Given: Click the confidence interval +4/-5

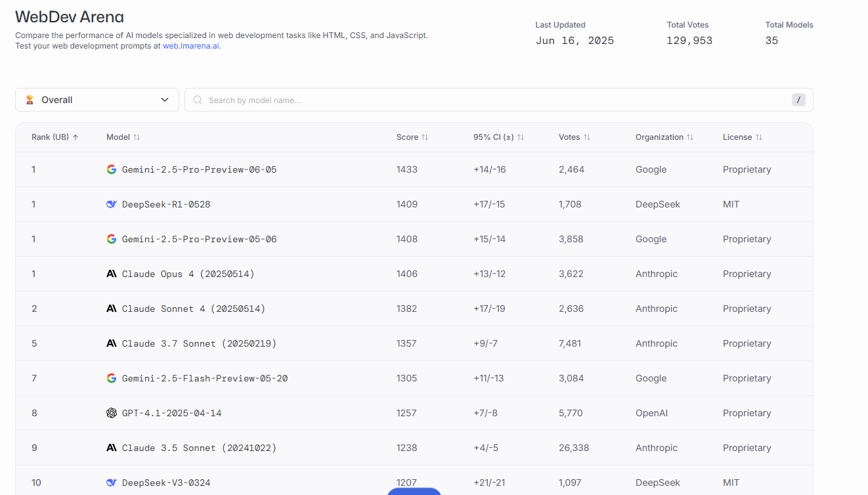Looking at the screenshot, I should click(x=486, y=448).
